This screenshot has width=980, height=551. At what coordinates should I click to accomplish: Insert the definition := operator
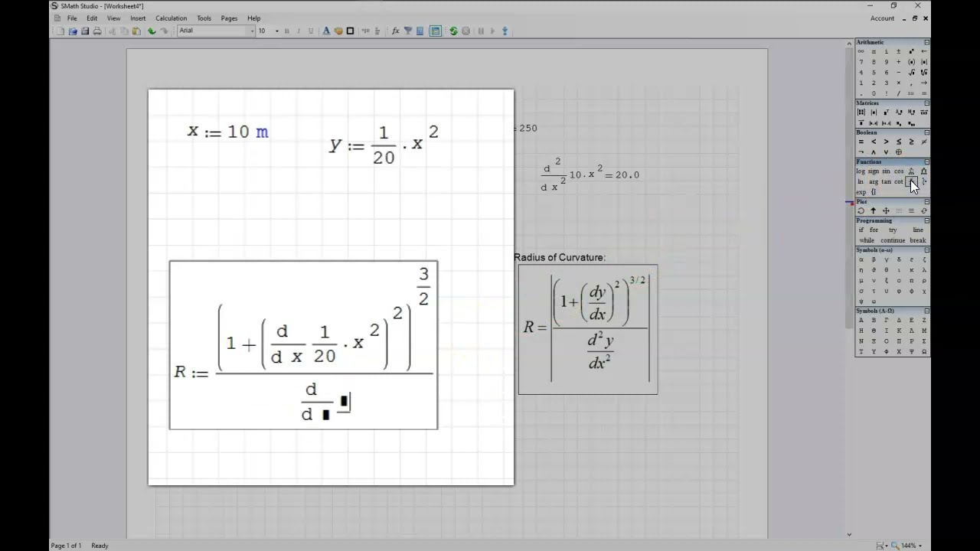point(911,93)
